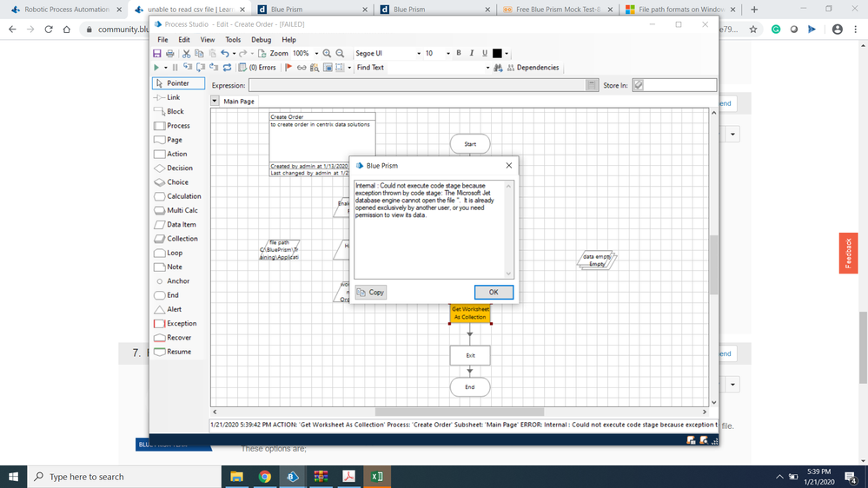This screenshot has width=868, height=488.
Task: Open Excel from the Windows taskbar
Action: click(x=379, y=477)
